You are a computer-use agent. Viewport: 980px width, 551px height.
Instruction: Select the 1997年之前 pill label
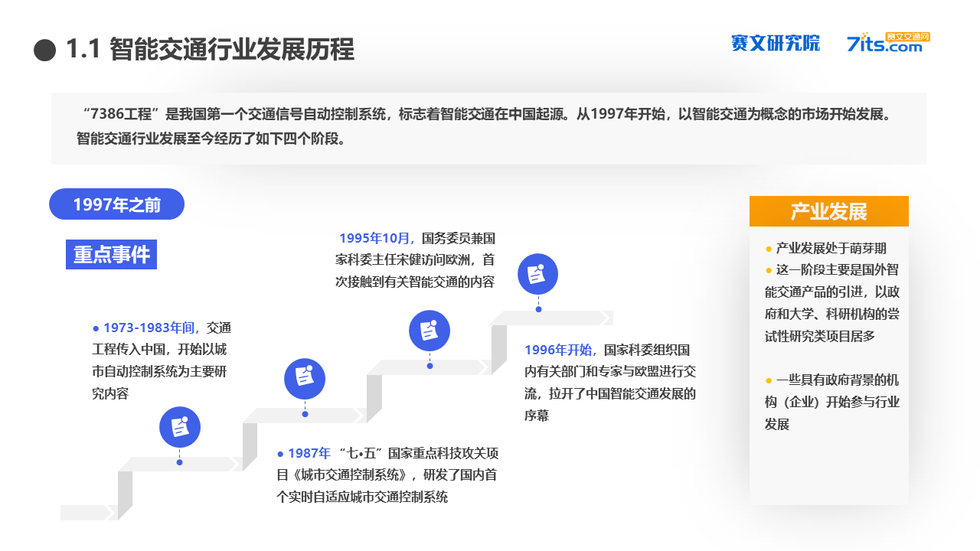pos(117,204)
